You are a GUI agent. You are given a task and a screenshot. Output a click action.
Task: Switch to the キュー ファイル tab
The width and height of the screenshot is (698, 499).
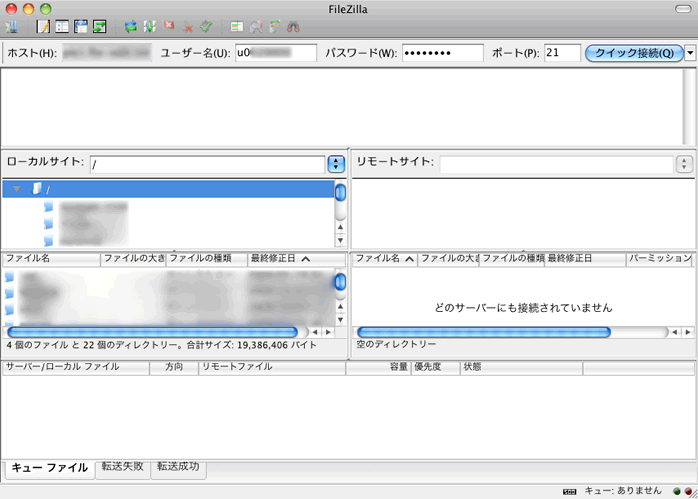tap(50, 468)
